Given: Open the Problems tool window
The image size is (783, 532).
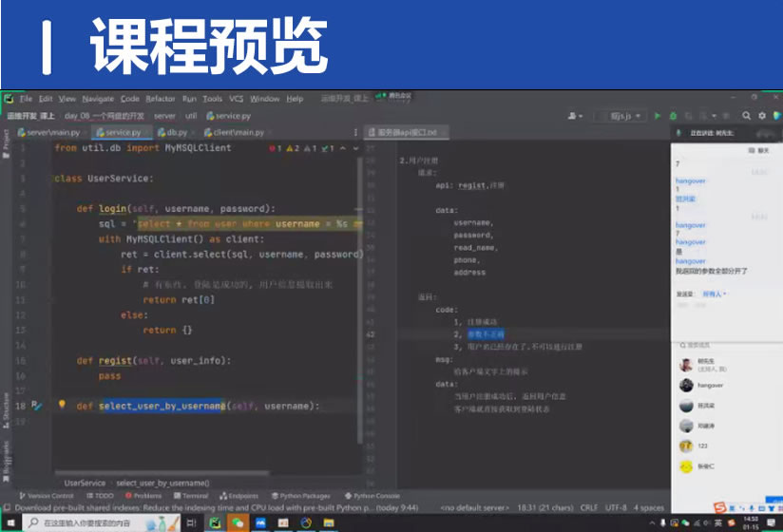Looking at the screenshot, I should tap(143, 496).
